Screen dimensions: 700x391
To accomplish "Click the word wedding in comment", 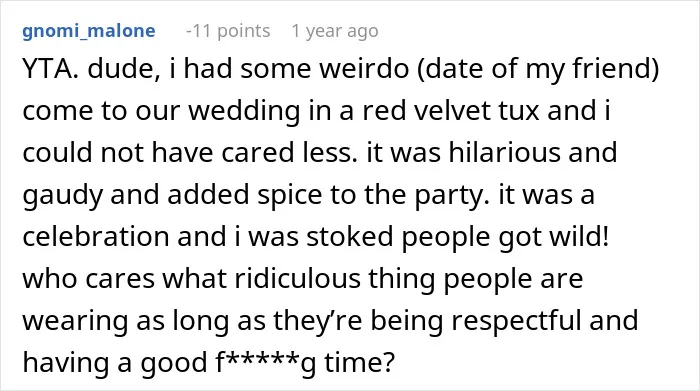I will (x=244, y=112).
